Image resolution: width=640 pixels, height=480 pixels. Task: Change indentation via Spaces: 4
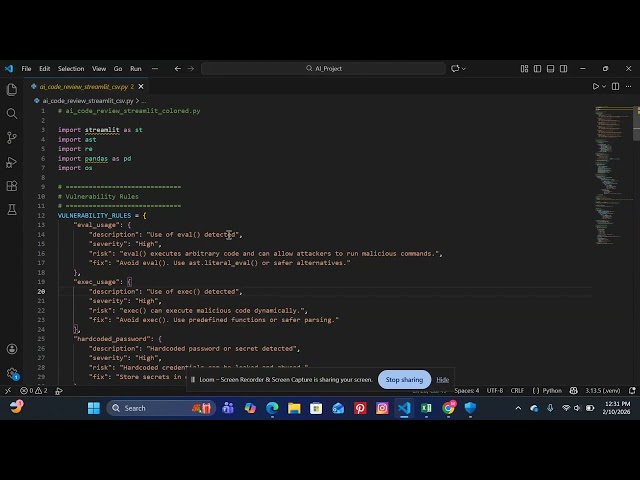(467, 391)
